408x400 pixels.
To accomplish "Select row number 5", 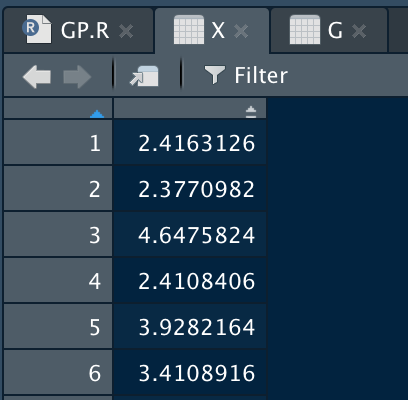I will point(58,327).
